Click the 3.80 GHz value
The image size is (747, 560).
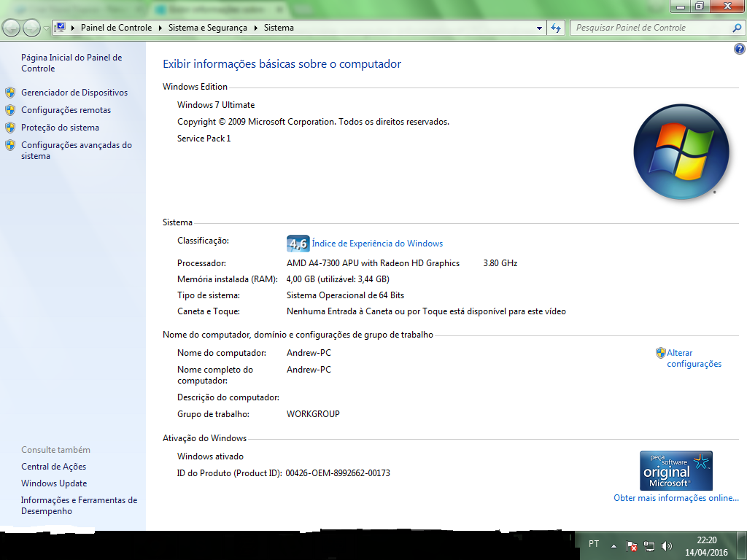[500, 262]
